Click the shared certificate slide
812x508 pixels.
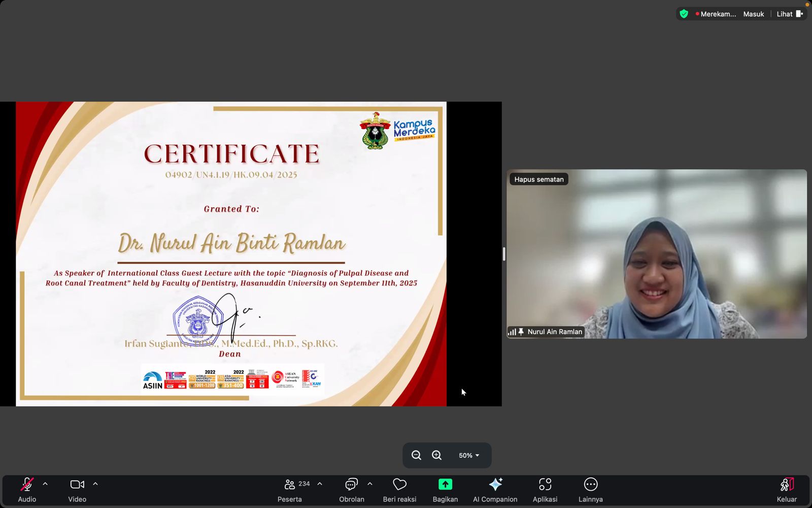[x=231, y=254]
